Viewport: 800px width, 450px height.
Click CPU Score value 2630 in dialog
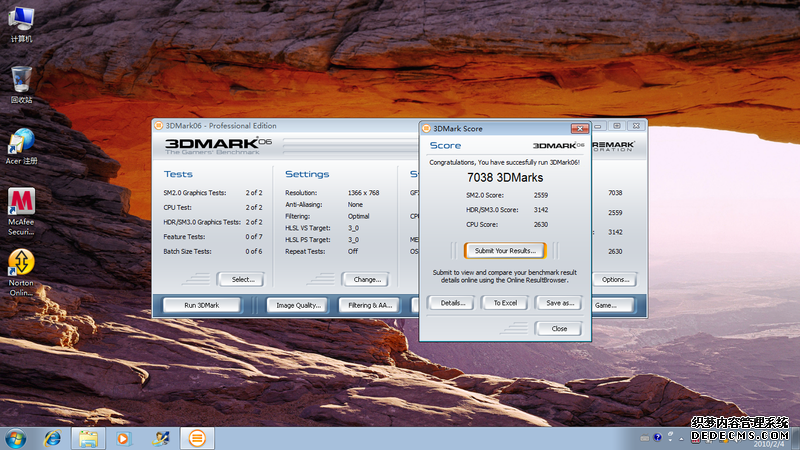coord(541,224)
